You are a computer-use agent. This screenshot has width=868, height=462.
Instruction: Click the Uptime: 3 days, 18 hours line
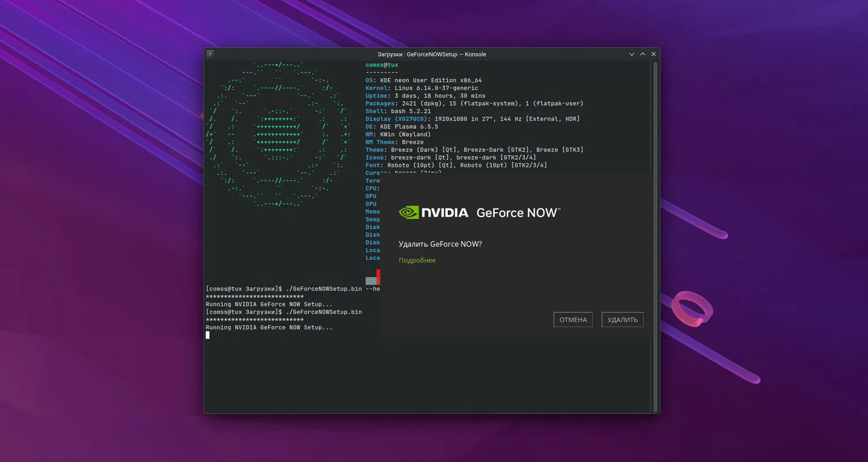point(425,96)
